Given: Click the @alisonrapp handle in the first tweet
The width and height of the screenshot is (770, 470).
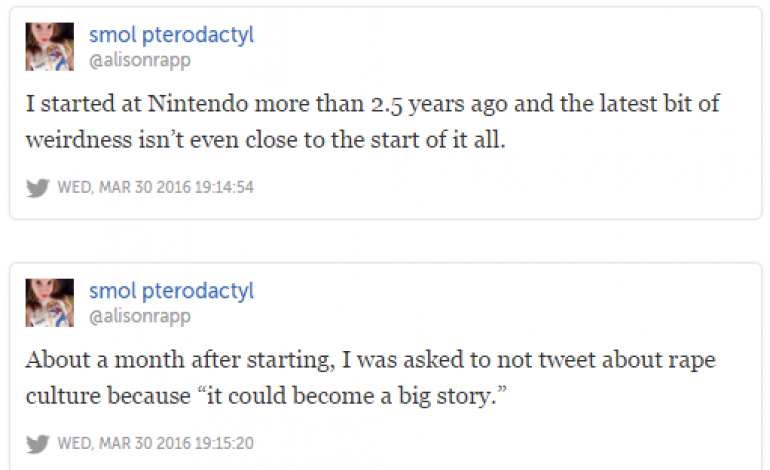Looking at the screenshot, I should [139, 60].
